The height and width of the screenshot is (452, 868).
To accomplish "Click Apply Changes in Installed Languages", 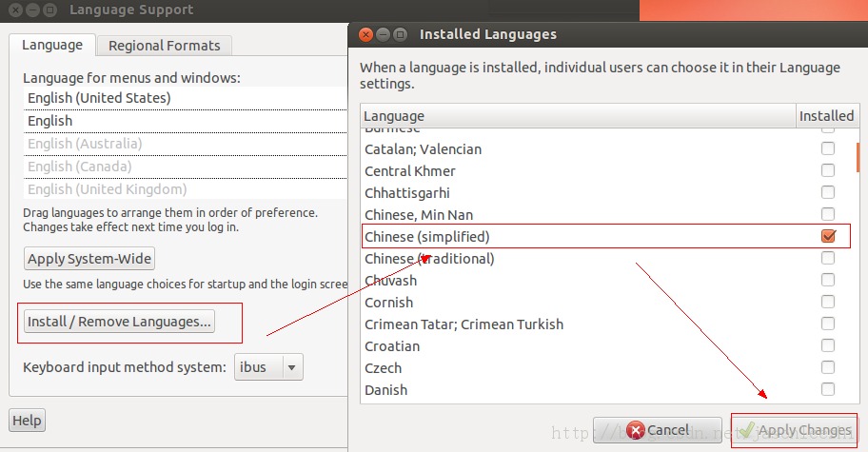I will coord(794,430).
